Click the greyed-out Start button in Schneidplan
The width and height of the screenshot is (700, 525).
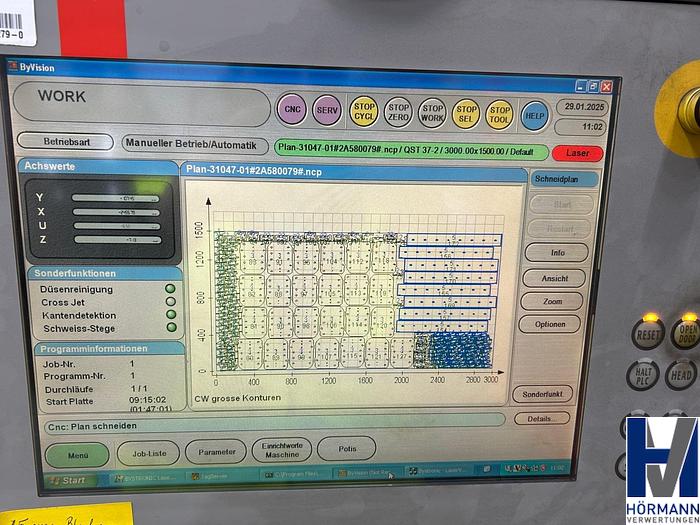point(562,205)
